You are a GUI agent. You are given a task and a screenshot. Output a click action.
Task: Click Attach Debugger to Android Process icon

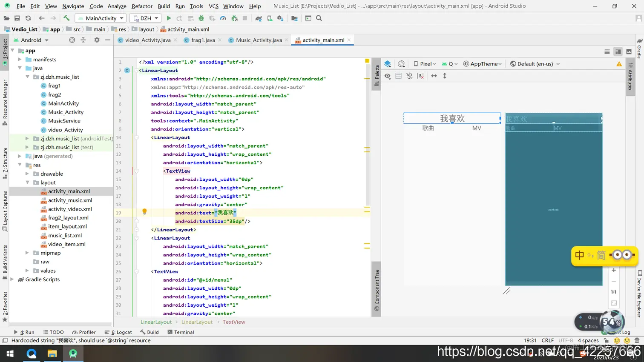click(234, 18)
